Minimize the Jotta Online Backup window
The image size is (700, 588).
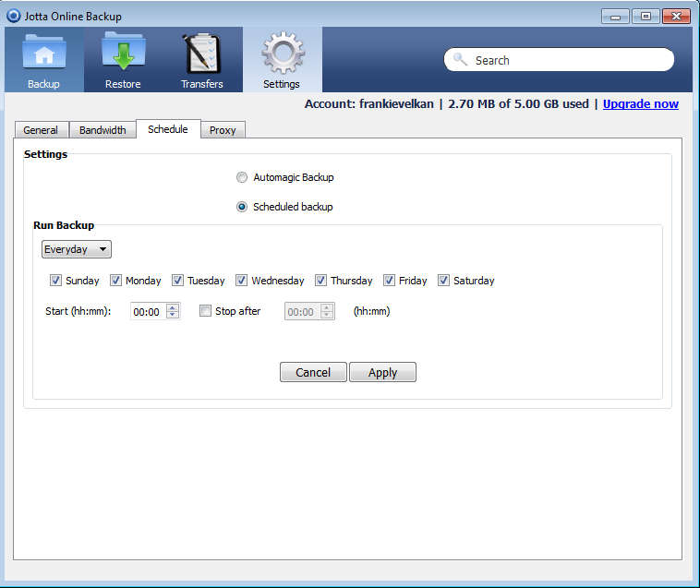[x=615, y=17]
